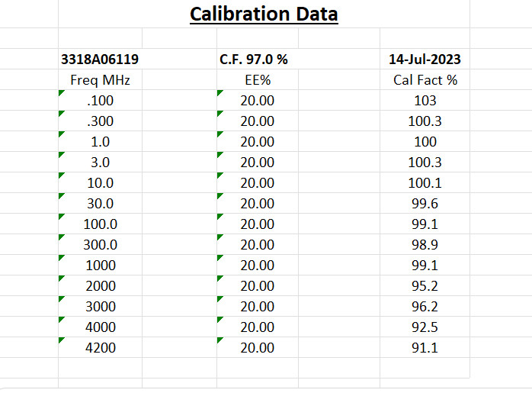Select the 4200 frequency cell
532x393 pixels.
(x=100, y=347)
